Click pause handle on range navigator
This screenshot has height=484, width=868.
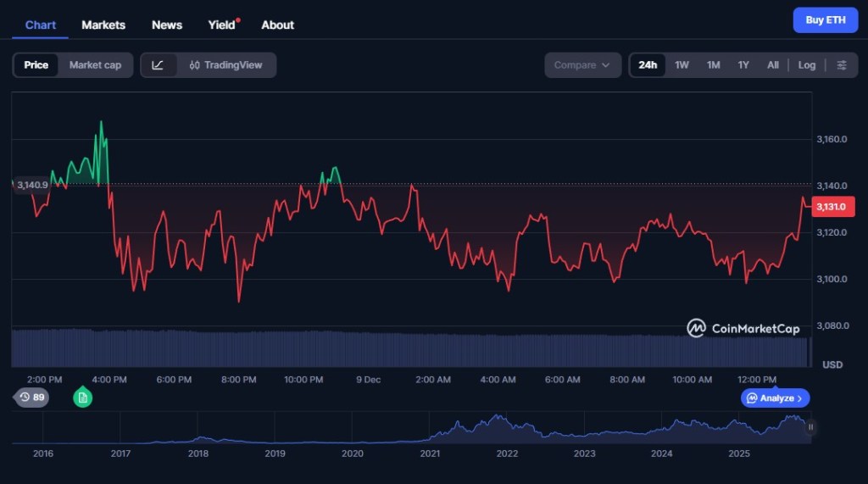pyautogui.click(x=810, y=427)
